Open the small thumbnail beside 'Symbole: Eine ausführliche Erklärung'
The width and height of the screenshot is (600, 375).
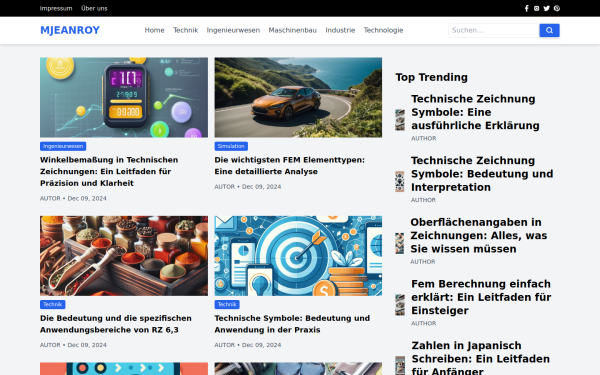click(x=400, y=120)
